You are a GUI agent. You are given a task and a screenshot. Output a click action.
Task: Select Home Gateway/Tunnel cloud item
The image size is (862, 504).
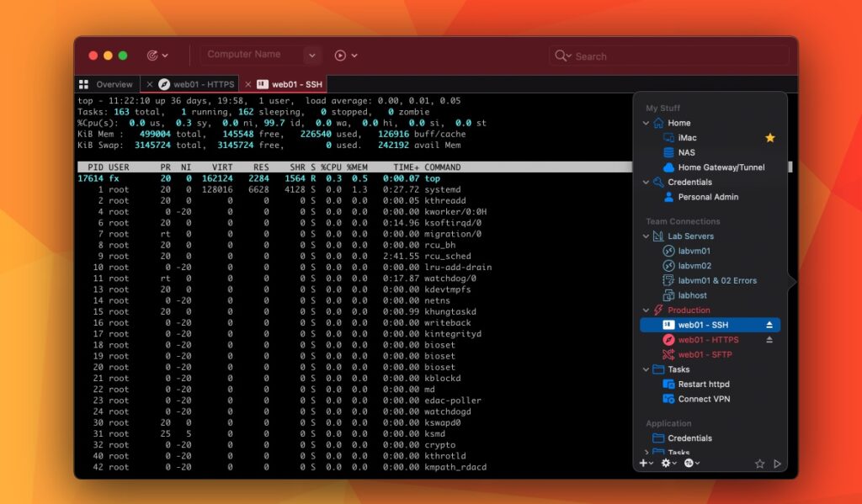pos(721,167)
